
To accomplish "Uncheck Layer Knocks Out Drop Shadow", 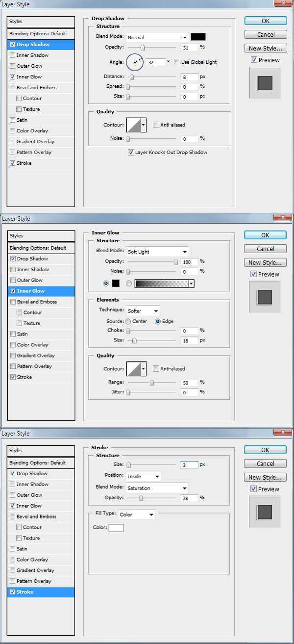I will (x=131, y=153).
